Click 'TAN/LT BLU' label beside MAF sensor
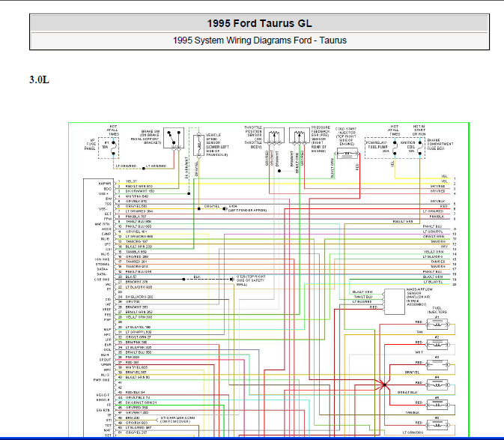The height and width of the screenshot is (440, 504). pyautogui.click(x=363, y=297)
